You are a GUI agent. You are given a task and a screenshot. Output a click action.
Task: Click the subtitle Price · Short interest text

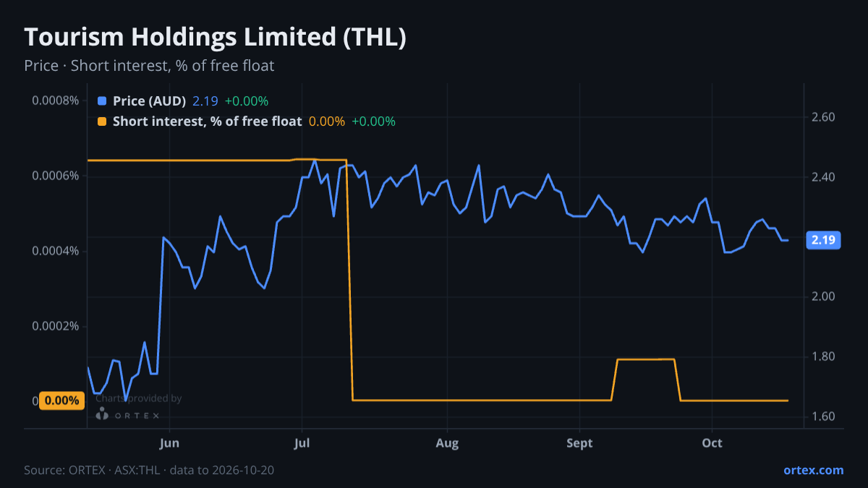coord(149,66)
